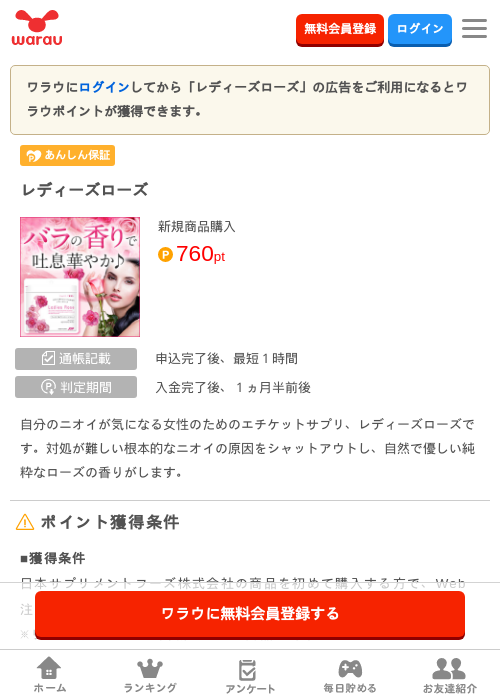Tap the 毎日貯める game controller icon
The image size is (500, 700).
pos(350,668)
